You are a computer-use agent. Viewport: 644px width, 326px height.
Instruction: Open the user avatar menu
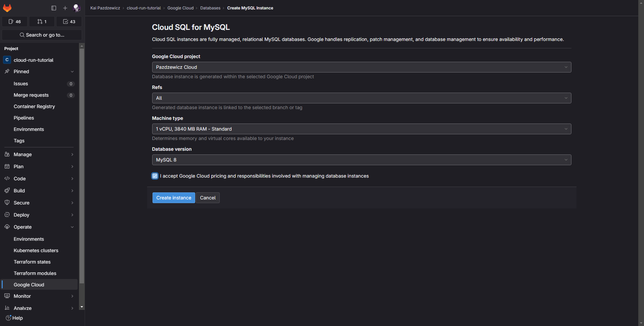tap(77, 8)
